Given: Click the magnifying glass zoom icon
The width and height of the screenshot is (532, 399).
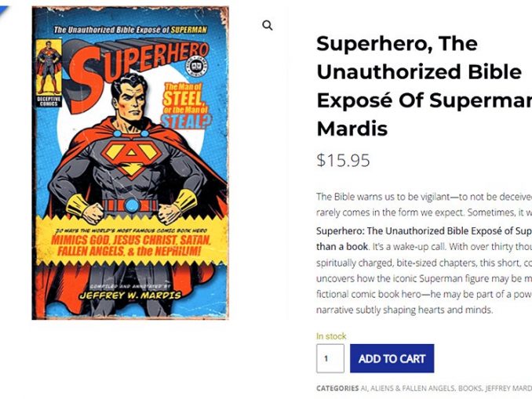Looking at the screenshot, I should click(x=268, y=26).
